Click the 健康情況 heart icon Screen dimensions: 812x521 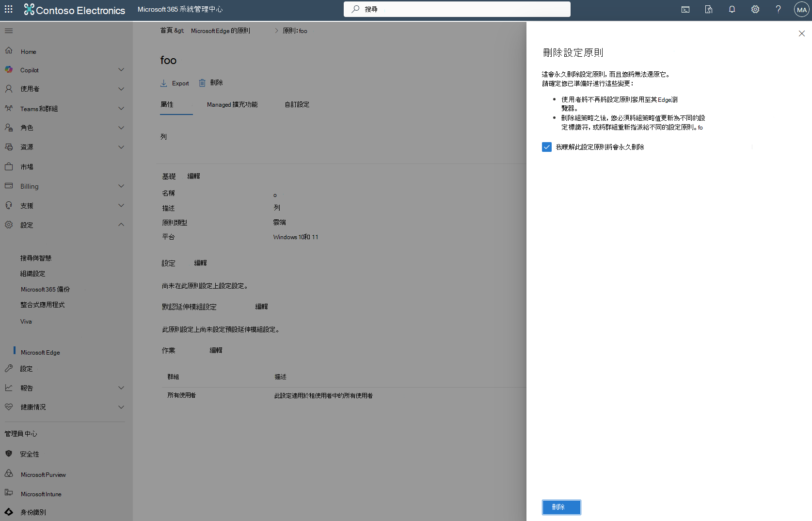9,407
